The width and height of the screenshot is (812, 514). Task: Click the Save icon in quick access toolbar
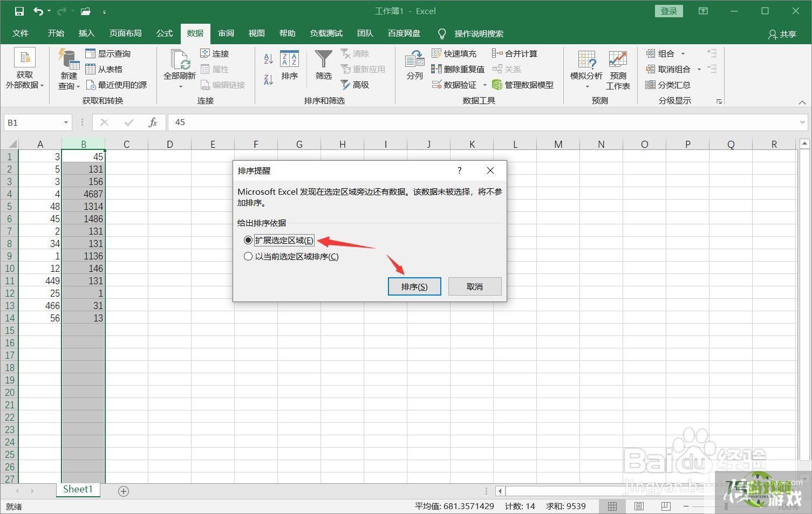pos(19,11)
